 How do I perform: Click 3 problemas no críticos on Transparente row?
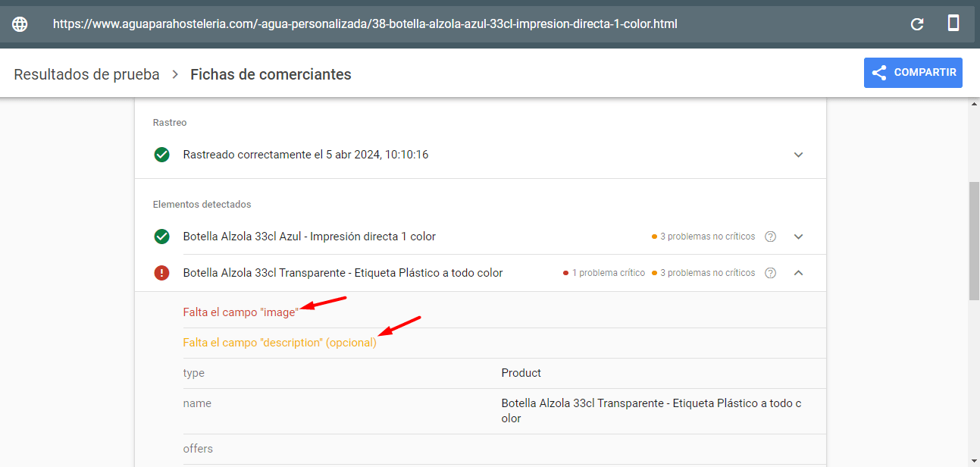703,273
